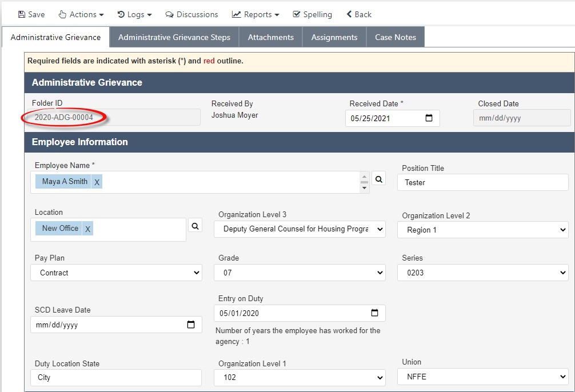Click the Maya A Smith employee tag
This screenshot has width=575, height=392.
(x=65, y=182)
